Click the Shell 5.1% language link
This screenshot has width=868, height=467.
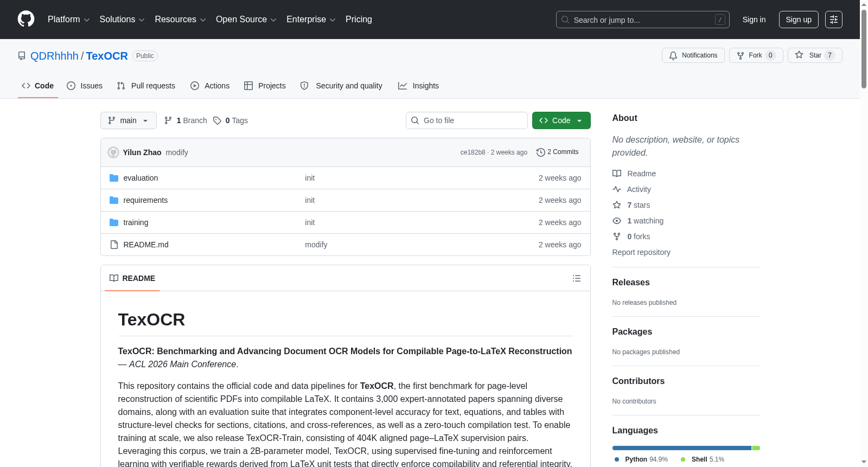tap(703, 459)
